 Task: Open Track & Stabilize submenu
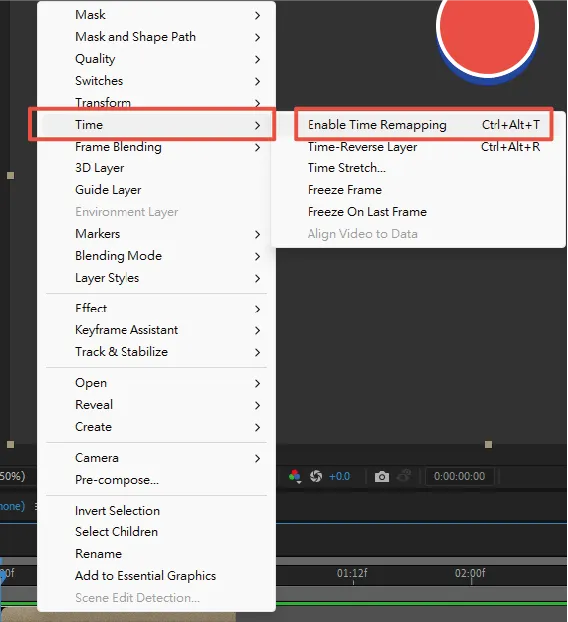point(156,352)
